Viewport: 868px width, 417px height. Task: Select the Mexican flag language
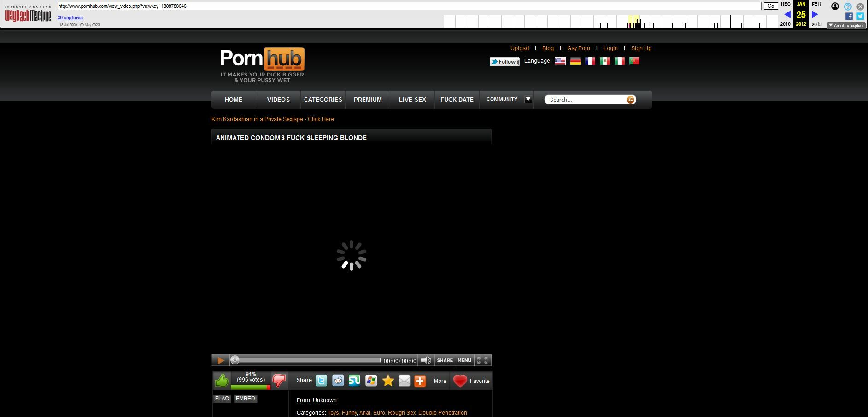pyautogui.click(x=604, y=61)
